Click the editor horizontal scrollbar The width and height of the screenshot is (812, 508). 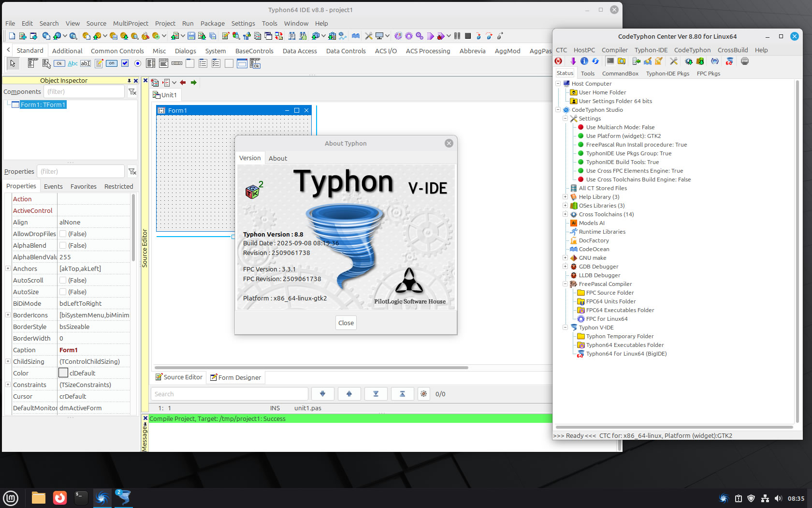(x=311, y=367)
